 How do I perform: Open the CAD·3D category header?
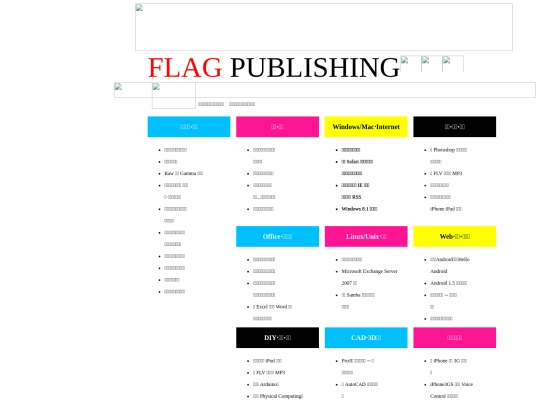pos(366,338)
